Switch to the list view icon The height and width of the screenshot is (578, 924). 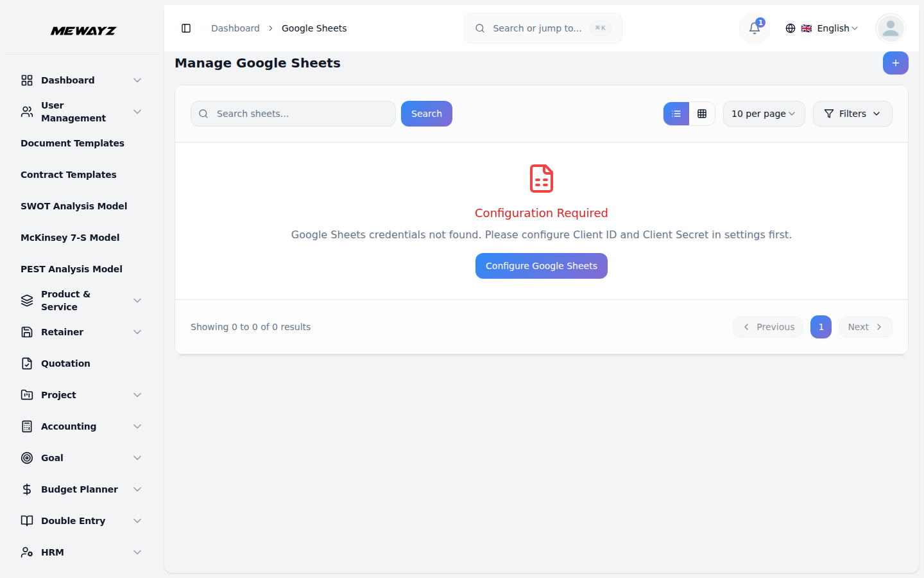[676, 114]
